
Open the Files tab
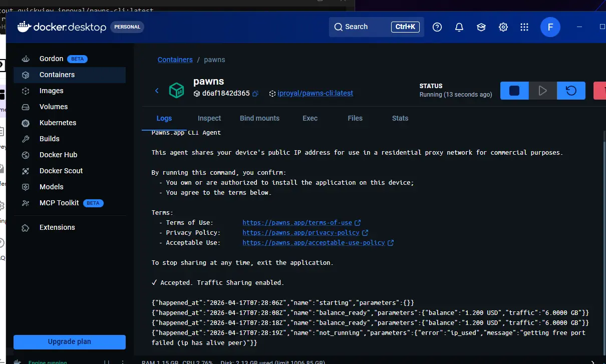(x=355, y=118)
